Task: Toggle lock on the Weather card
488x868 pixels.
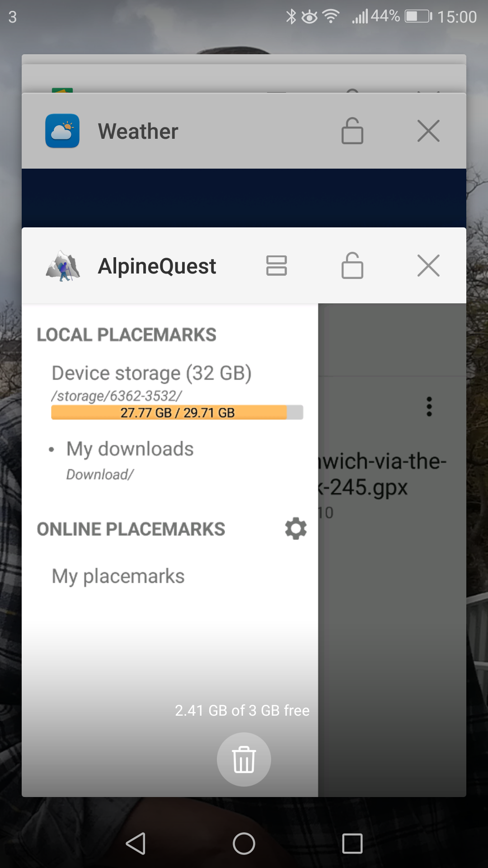Action: [x=352, y=131]
